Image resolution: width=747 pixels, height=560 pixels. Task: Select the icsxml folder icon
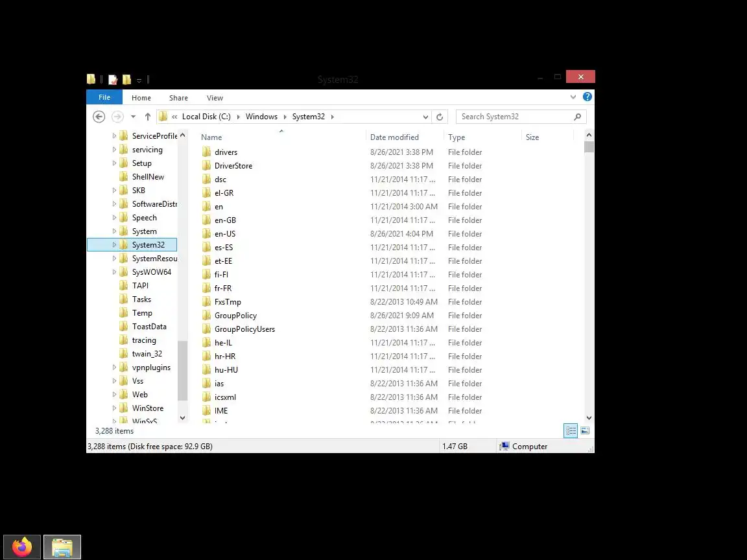[x=206, y=397]
